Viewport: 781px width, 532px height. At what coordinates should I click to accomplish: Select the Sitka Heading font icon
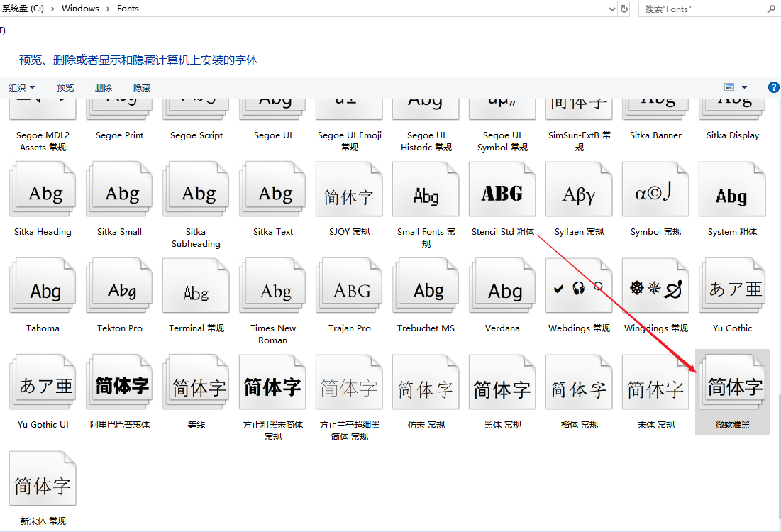(x=43, y=189)
